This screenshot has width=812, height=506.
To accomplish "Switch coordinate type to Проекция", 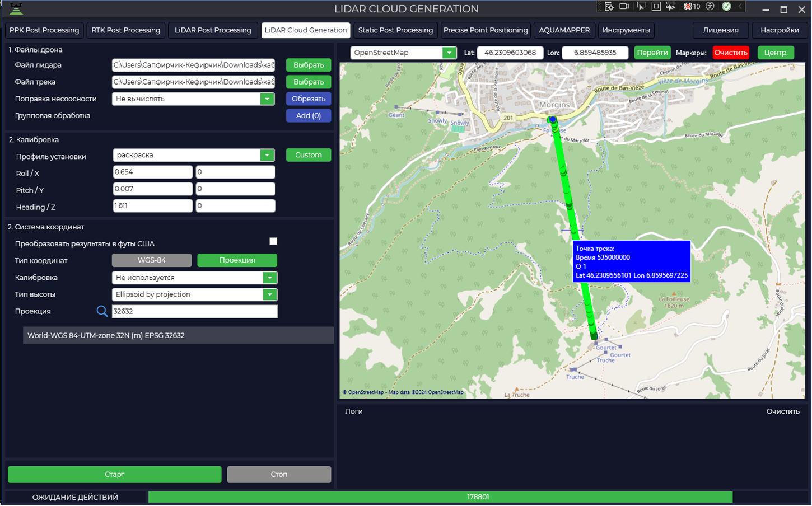I will point(237,260).
